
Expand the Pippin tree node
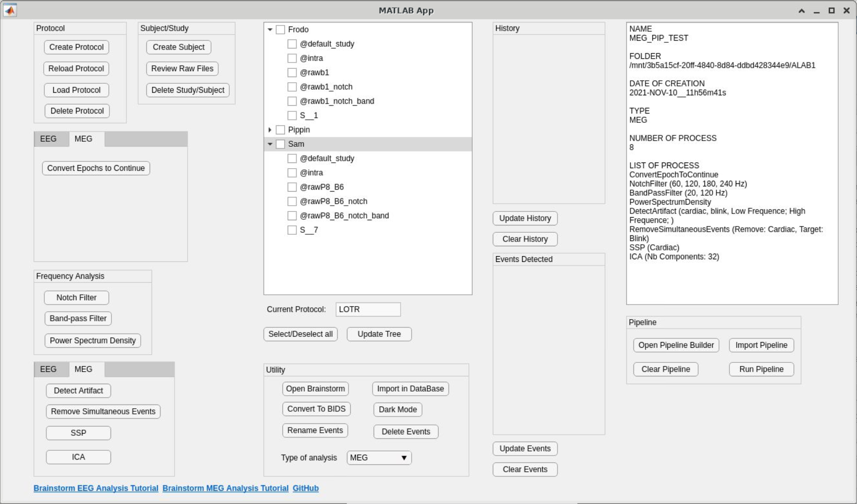[269, 130]
